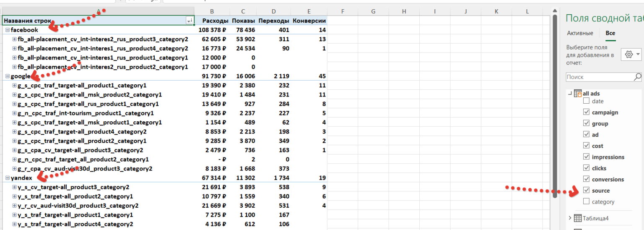This screenshot has height=230, width=644.
Task: Uncheck the ad field checkbox
Action: click(587, 134)
